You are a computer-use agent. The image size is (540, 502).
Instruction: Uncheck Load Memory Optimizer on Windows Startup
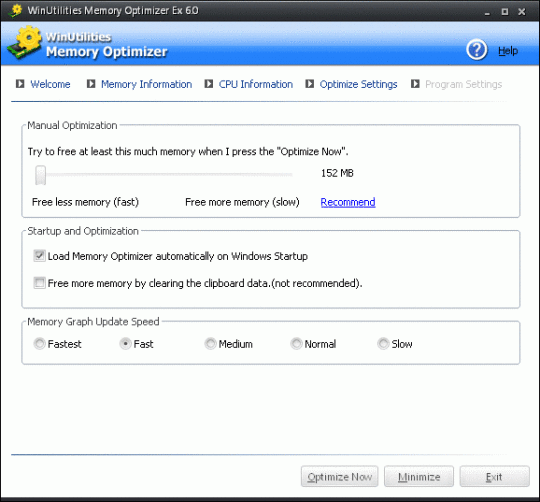(39, 256)
